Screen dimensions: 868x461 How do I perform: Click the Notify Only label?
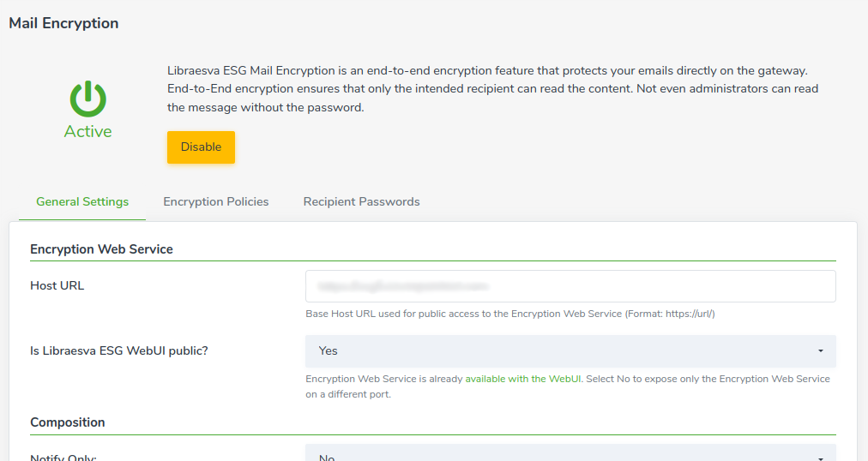tap(63, 457)
